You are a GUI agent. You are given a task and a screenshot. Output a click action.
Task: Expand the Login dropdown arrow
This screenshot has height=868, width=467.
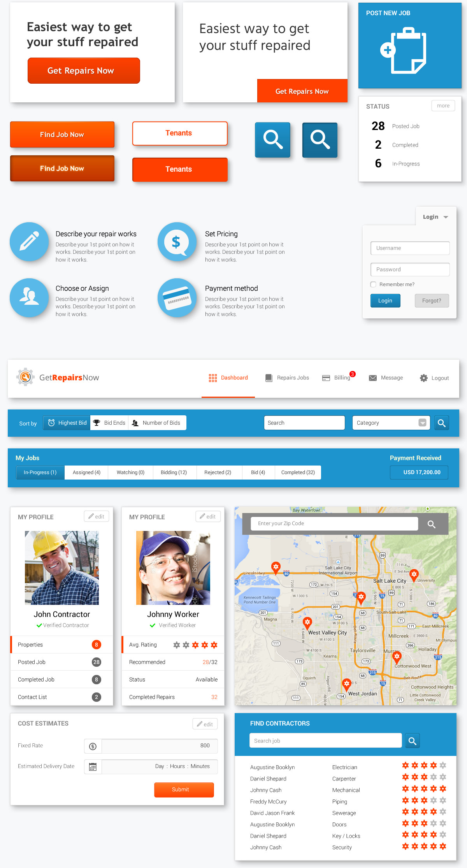click(x=446, y=217)
